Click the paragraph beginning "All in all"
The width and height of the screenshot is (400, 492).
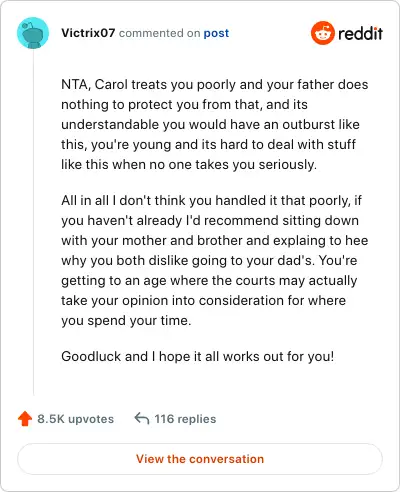[215, 260]
